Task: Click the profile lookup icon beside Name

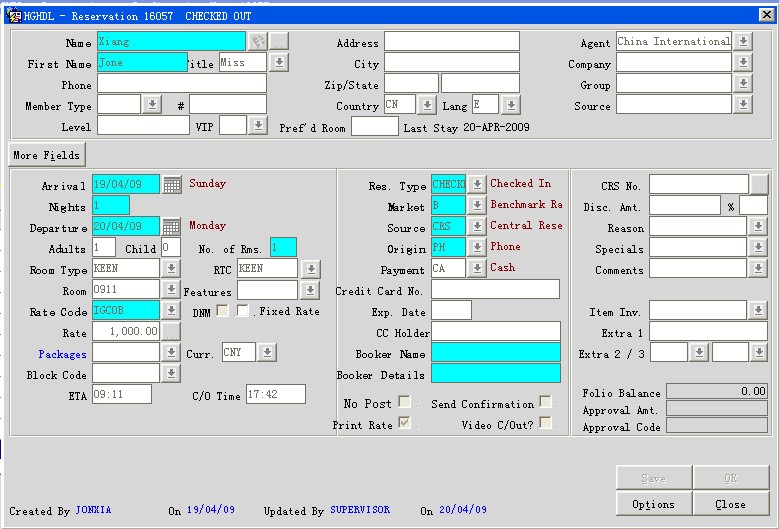Action: pyautogui.click(x=258, y=42)
